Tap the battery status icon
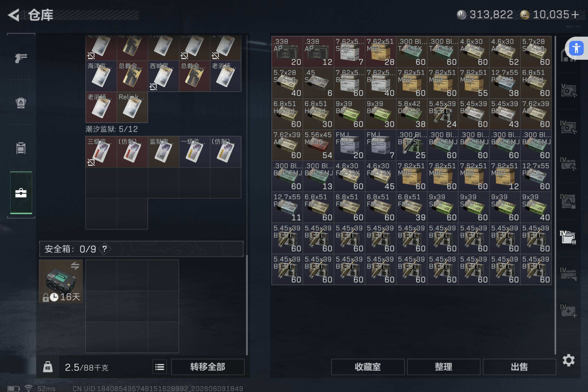This screenshot has width=588, height=392. (x=13, y=389)
